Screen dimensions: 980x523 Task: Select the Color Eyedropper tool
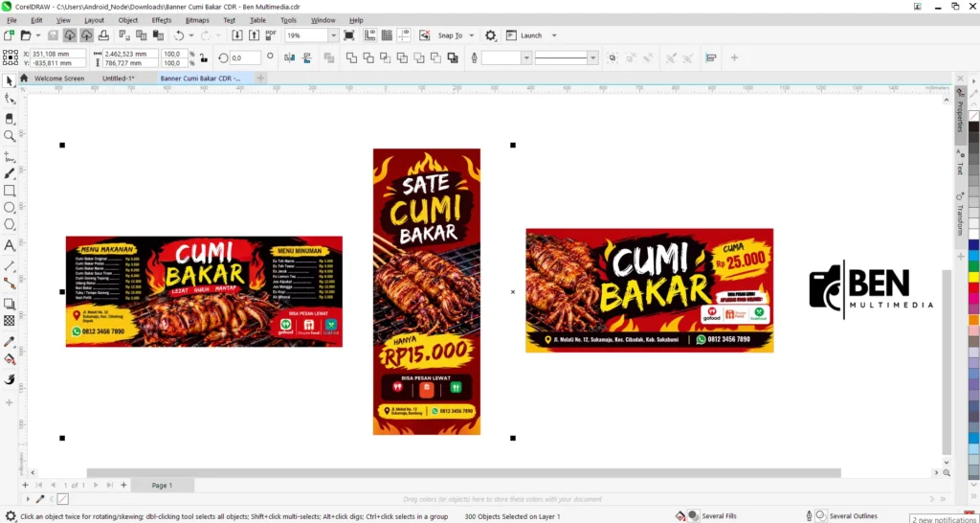pyautogui.click(x=10, y=342)
